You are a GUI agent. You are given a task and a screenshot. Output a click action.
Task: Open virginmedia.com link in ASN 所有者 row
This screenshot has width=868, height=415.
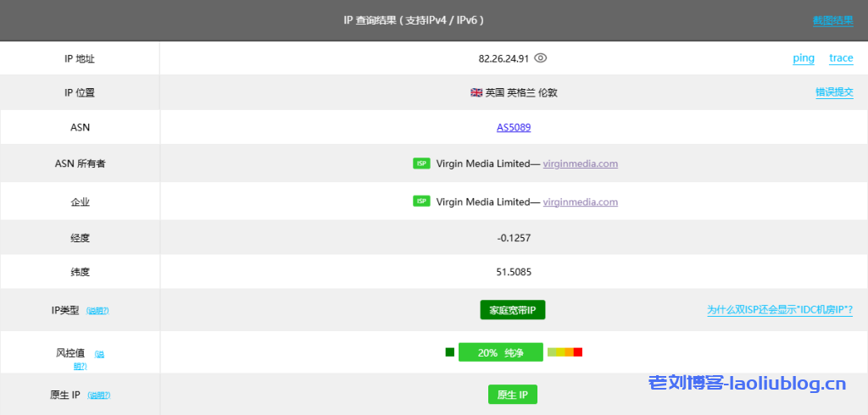580,163
